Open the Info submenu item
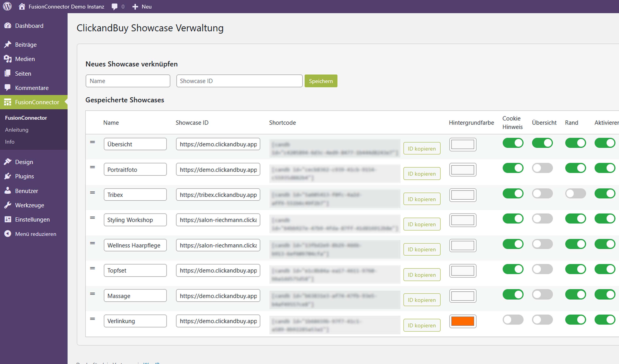This screenshot has height=364, width=619. (x=10, y=142)
